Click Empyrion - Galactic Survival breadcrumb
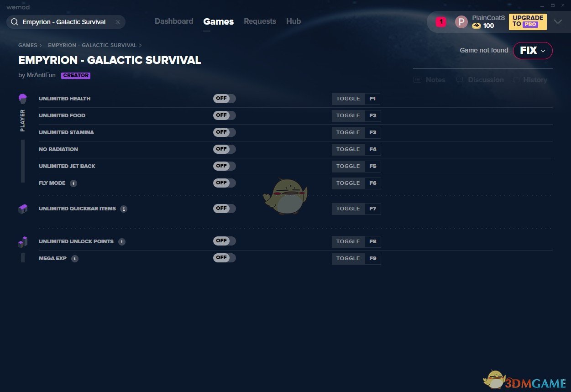The height and width of the screenshot is (392, 571). (x=92, y=46)
